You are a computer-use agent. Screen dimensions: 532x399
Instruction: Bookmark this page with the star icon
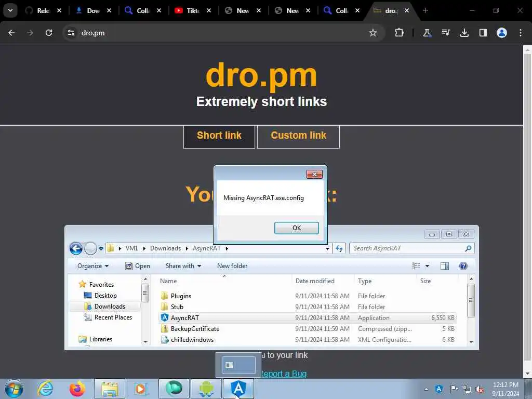coord(373,33)
